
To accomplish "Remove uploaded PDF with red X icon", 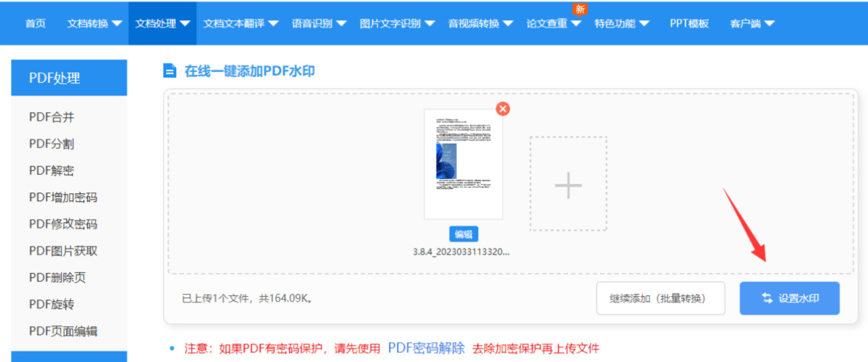I will [503, 108].
